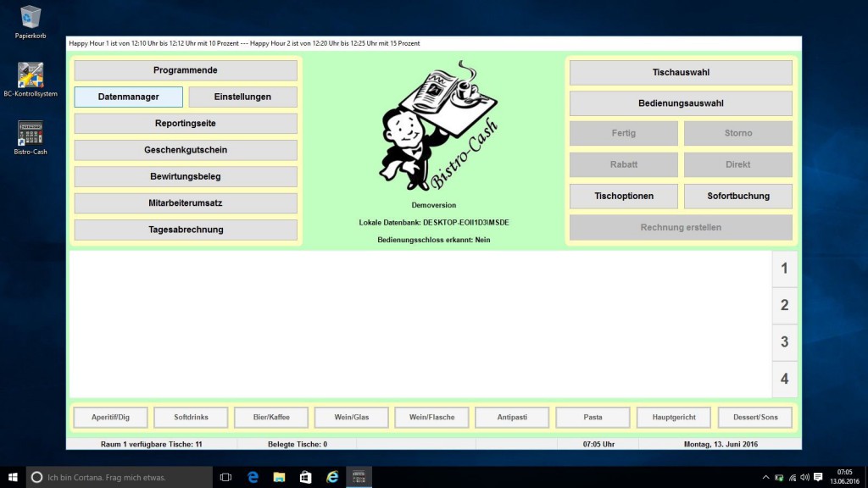The height and width of the screenshot is (488, 868).
Task: Create a Bewirtungsbeleg
Action: (x=186, y=176)
